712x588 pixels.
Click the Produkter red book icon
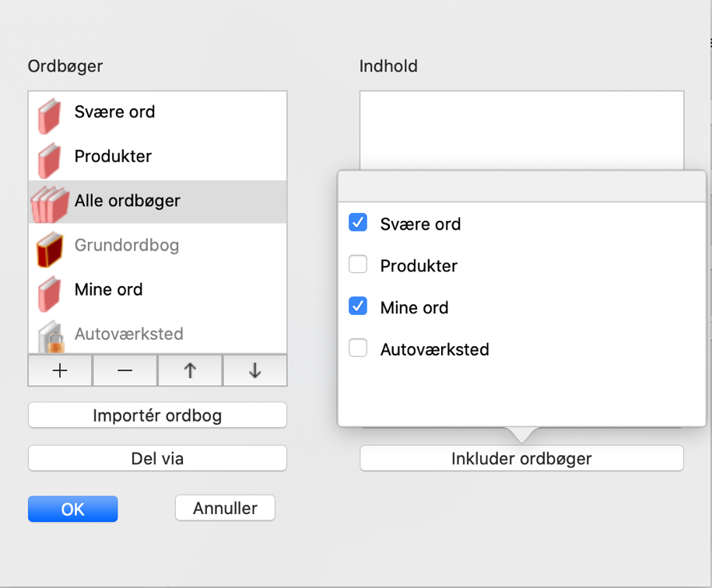tap(49, 159)
